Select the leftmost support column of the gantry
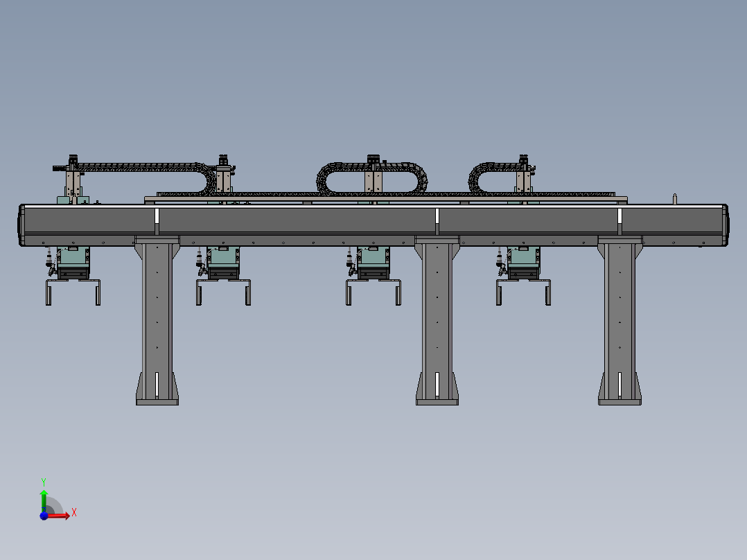The image size is (747, 560). click(157, 320)
